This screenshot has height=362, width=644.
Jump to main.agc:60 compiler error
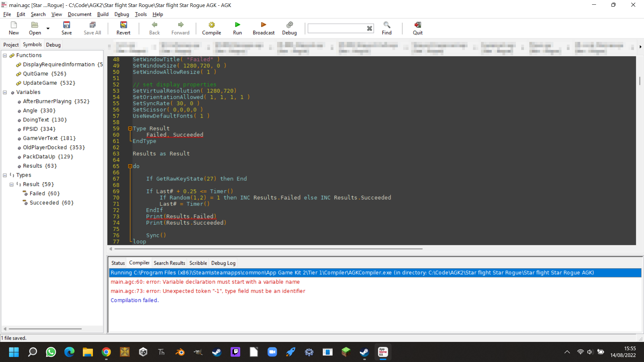pos(205,282)
